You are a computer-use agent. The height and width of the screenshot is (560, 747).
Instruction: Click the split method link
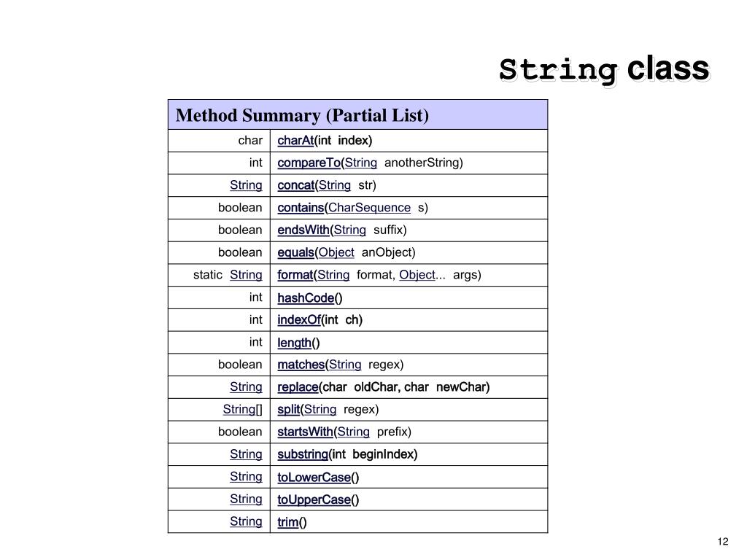point(288,410)
